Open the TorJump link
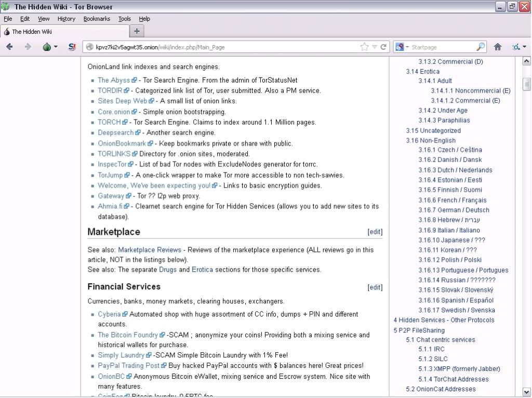The height and width of the screenshot is (398, 532). click(110, 175)
